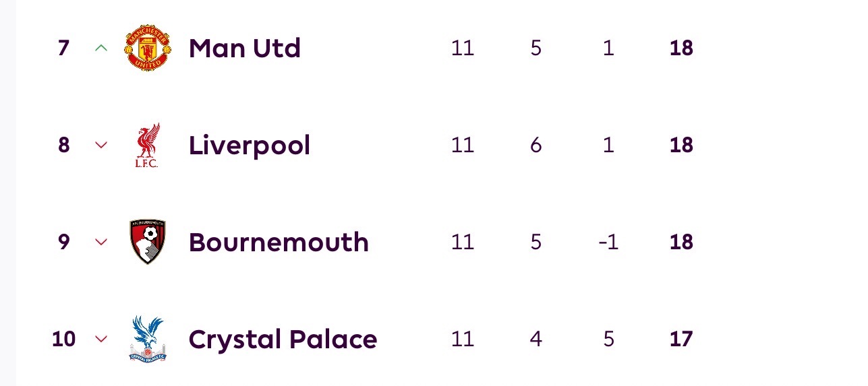The height and width of the screenshot is (386, 868).
Task: Click position number 10 in table
Action: click(63, 339)
